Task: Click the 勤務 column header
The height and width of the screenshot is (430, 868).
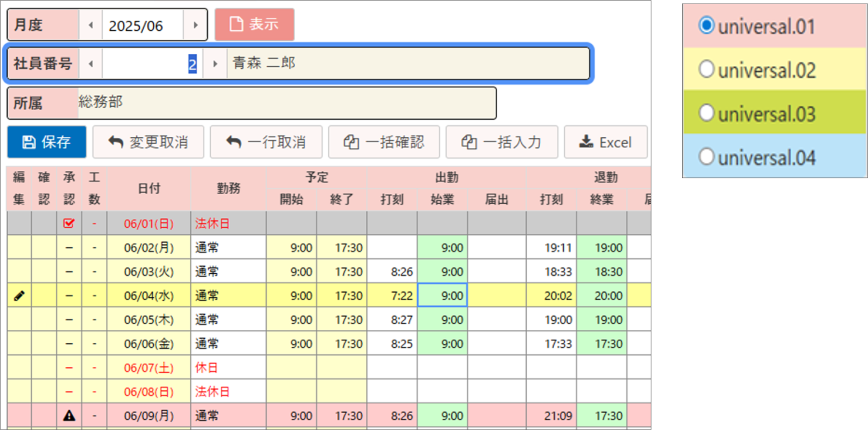Action: [x=228, y=188]
